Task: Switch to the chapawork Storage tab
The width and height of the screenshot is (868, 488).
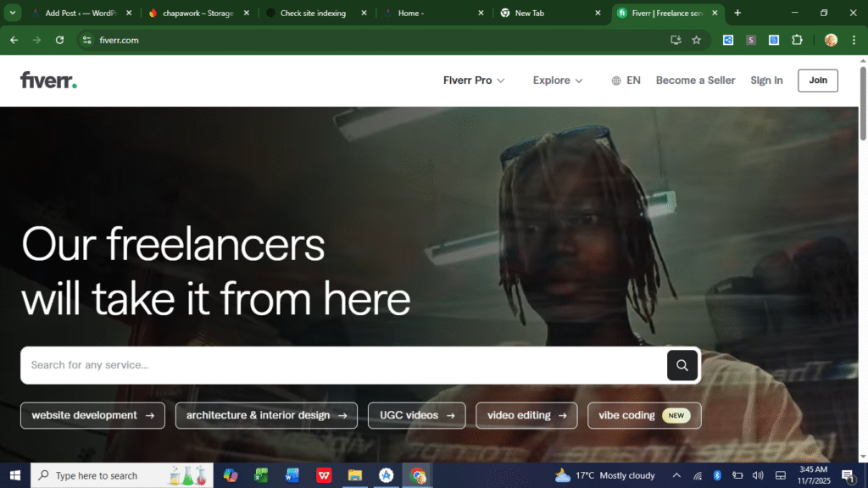Action: 195,14
